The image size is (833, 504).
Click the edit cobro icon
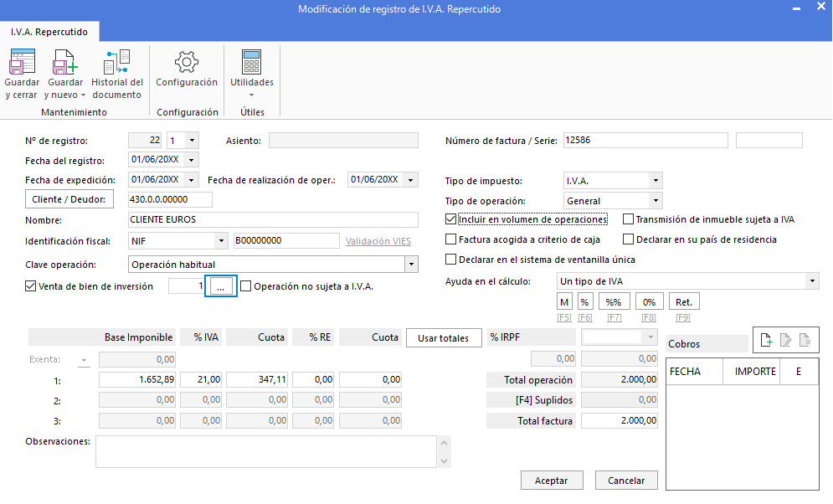(x=786, y=340)
